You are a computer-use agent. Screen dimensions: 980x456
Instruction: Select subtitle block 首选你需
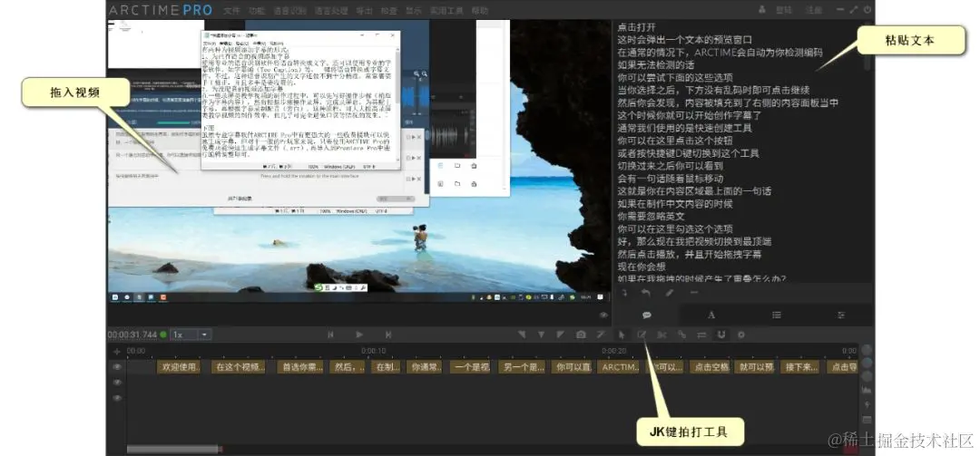tap(300, 367)
